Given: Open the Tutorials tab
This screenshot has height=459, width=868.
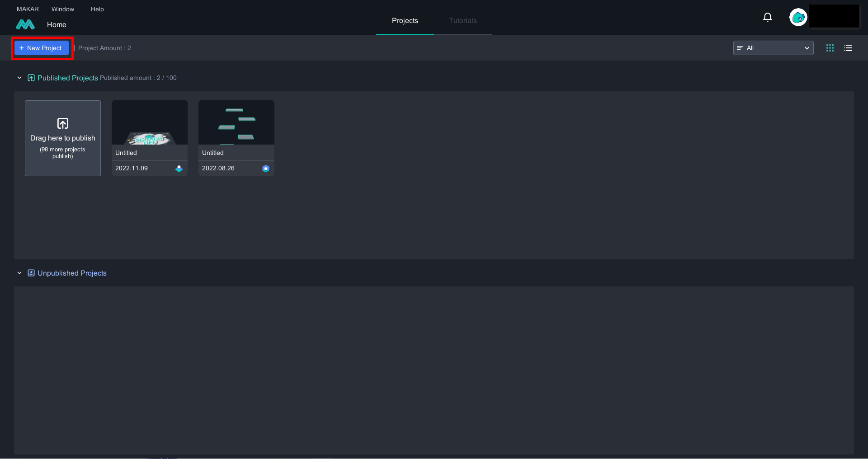Looking at the screenshot, I should coord(462,21).
